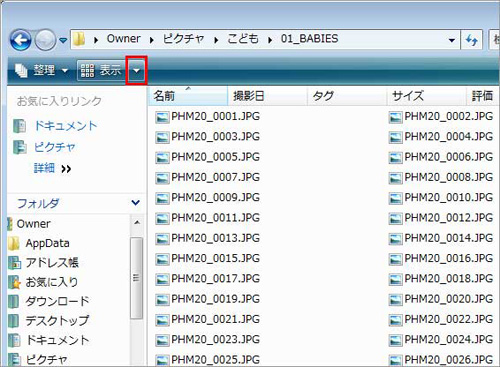Click the folder icon in address bar
The image size is (500, 367).
pos(79,39)
